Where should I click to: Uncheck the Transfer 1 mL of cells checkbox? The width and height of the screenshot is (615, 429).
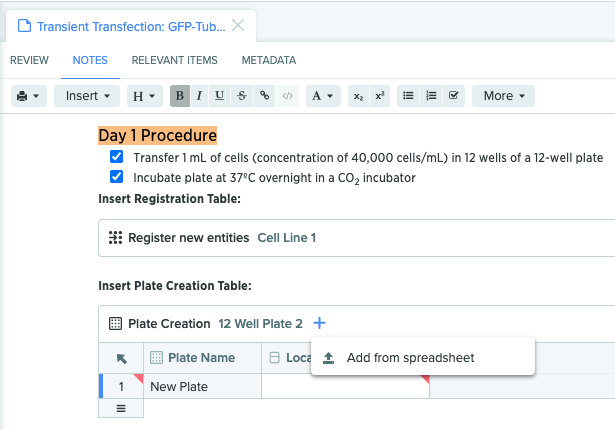tap(117, 157)
